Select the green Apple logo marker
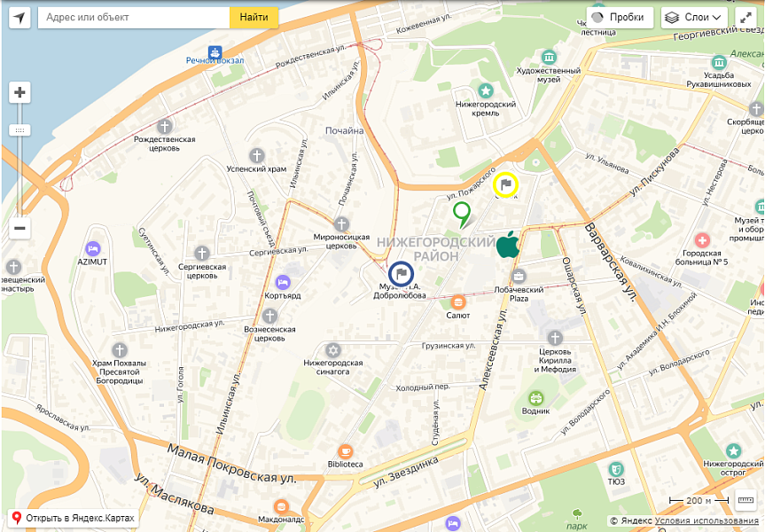This screenshot has width=765, height=532. [x=507, y=245]
